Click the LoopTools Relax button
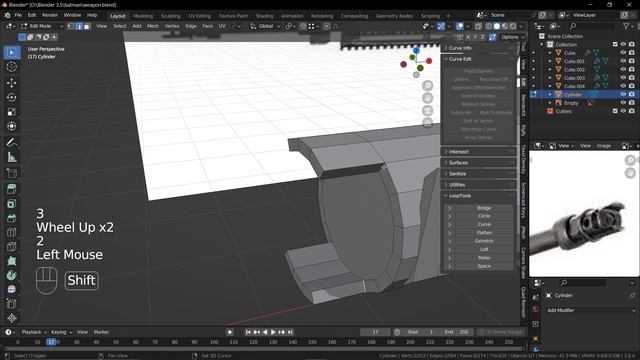 [x=484, y=258]
